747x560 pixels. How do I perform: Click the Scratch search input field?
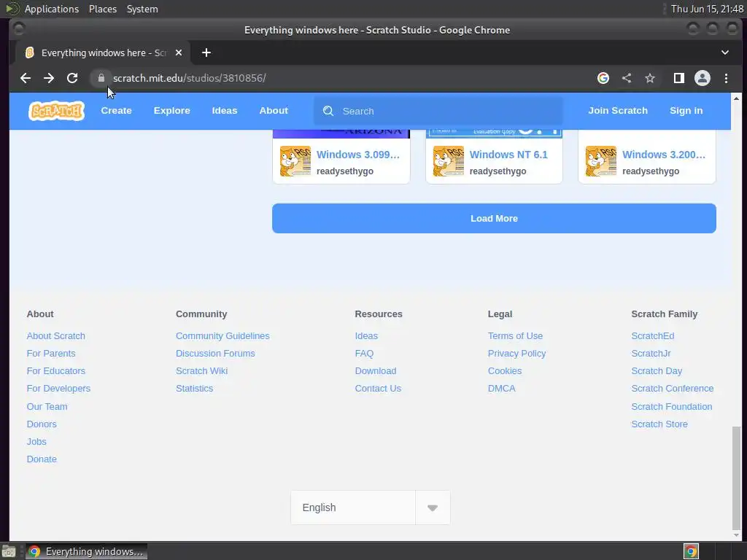[438, 111]
